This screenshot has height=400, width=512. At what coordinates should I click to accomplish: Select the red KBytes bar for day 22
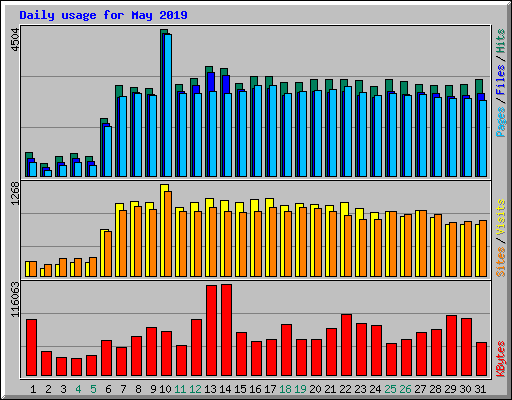point(346,345)
